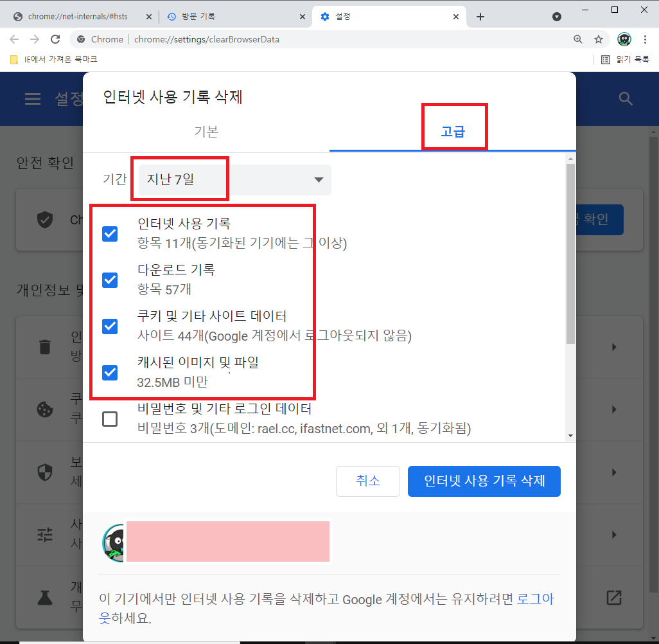Expand the site settings row chevron behind the dialog
659x644 pixels.
click(614, 535)
